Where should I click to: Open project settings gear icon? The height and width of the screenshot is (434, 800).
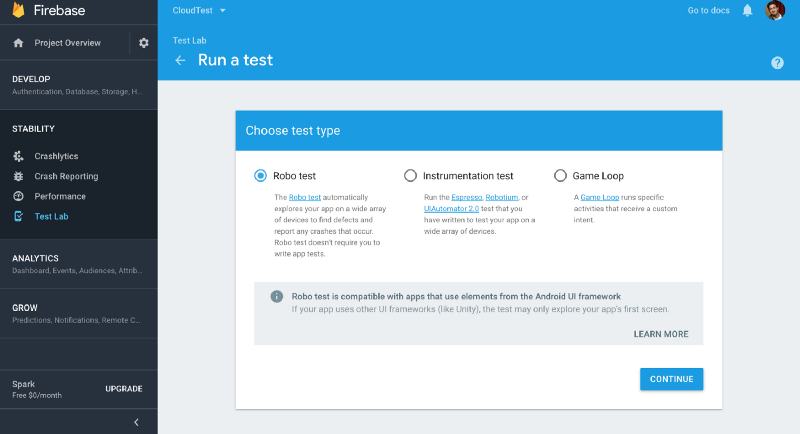[144, 43]
